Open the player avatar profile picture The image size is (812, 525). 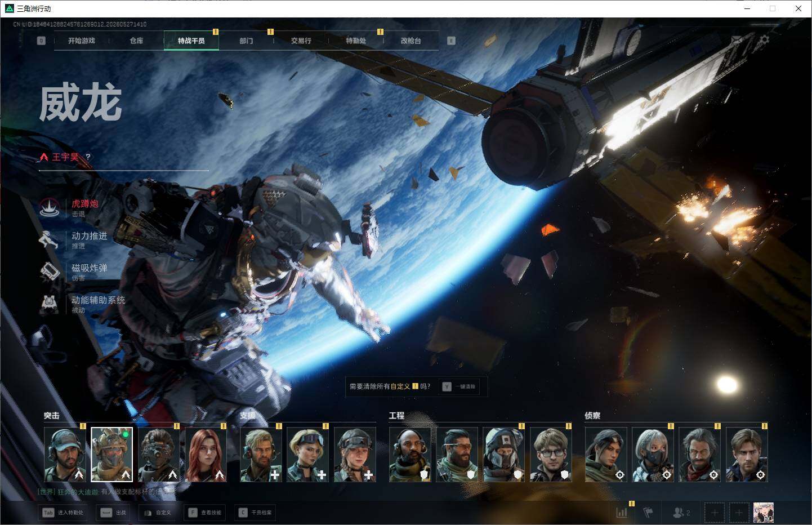pos(764,513)
